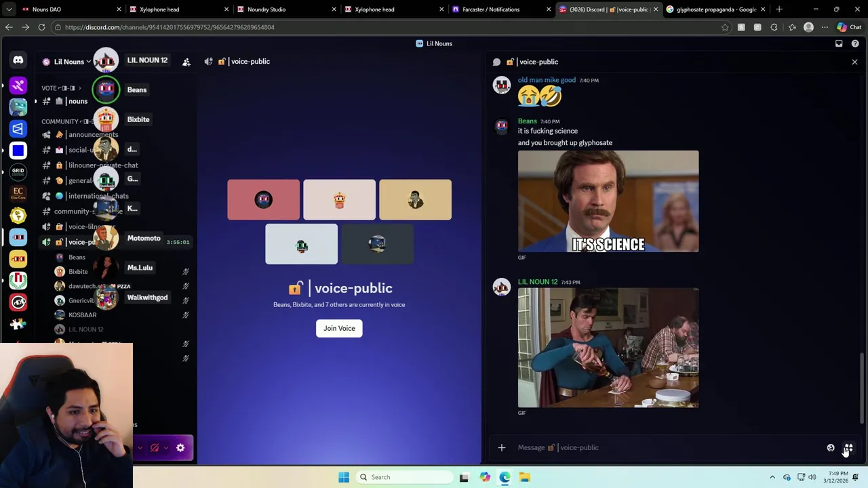
Task: Open browser settings and more menu
Action: pos(825,27)
